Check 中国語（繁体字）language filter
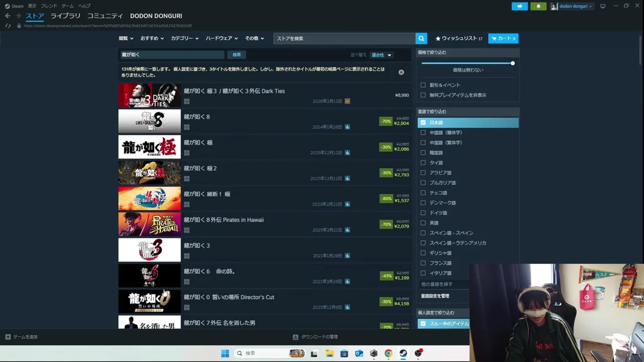644x362 pixels. (423, 143)
